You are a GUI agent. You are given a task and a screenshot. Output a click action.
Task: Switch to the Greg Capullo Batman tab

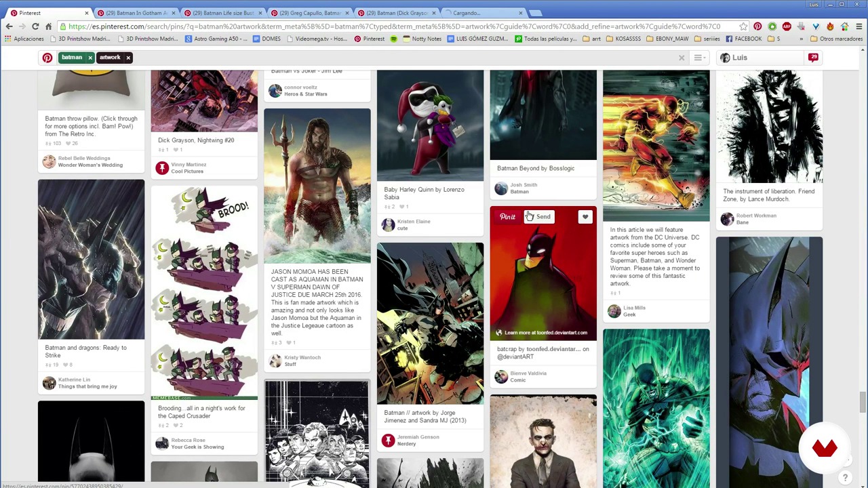point(309,13)
